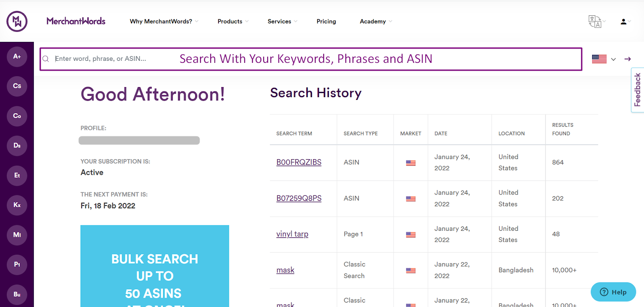The image size is (644, 307).
Task: Click the next payment date Fri, 18 Feb 2022
Action: tap(108, 206)
